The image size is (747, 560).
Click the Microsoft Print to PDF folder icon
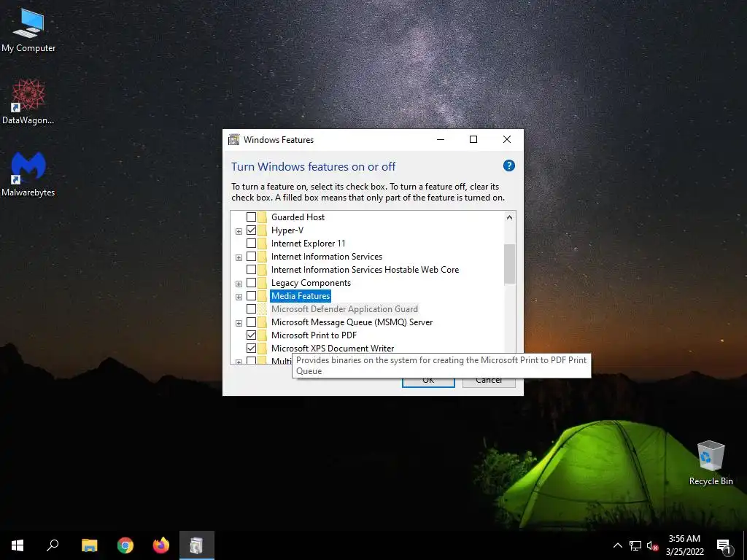coord(262,335)
